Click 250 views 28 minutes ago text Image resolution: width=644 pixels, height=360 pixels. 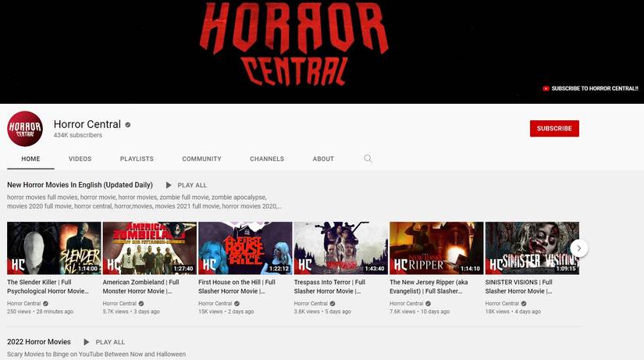click(x=41, y=312)
